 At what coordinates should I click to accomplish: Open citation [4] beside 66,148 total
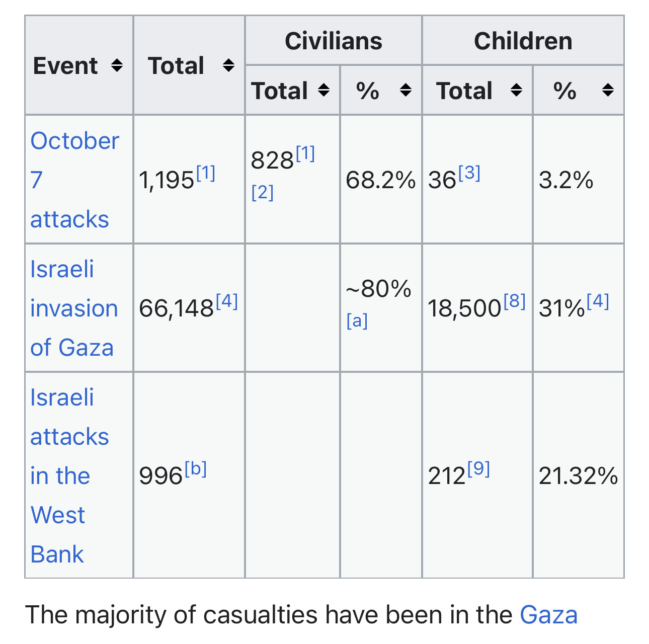tap(226, 301)
